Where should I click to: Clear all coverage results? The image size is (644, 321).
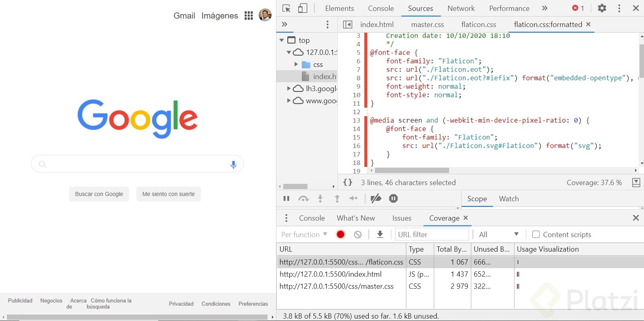pyautogui.click(x=358, y=234)
